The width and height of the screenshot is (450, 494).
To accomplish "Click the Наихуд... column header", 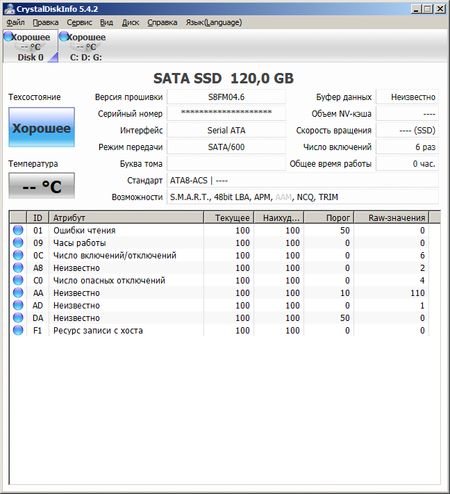I will [279, 218].
